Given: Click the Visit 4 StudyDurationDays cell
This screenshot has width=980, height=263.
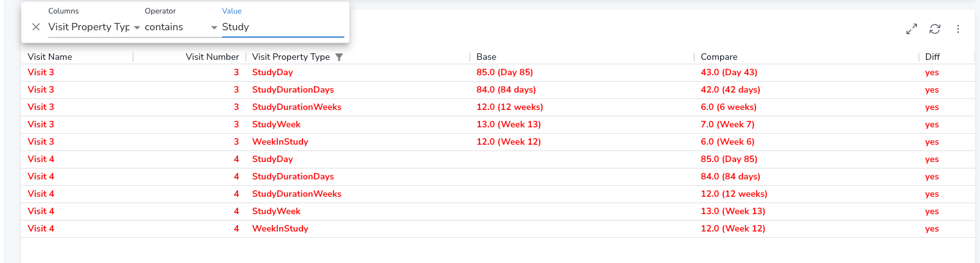Looking at the screenshot, I should tap(293, 176).
